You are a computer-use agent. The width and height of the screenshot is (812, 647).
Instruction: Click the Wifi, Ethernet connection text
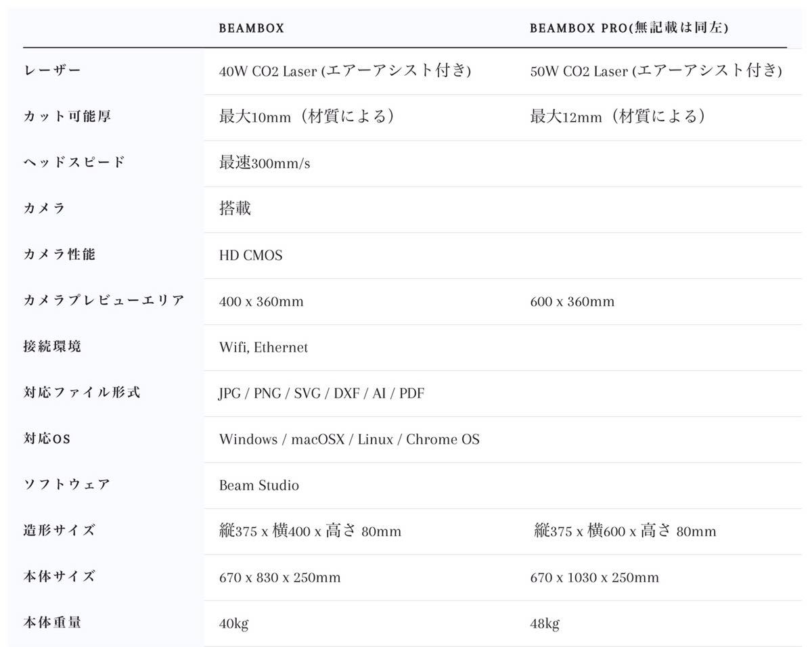[x=263, y=348]
